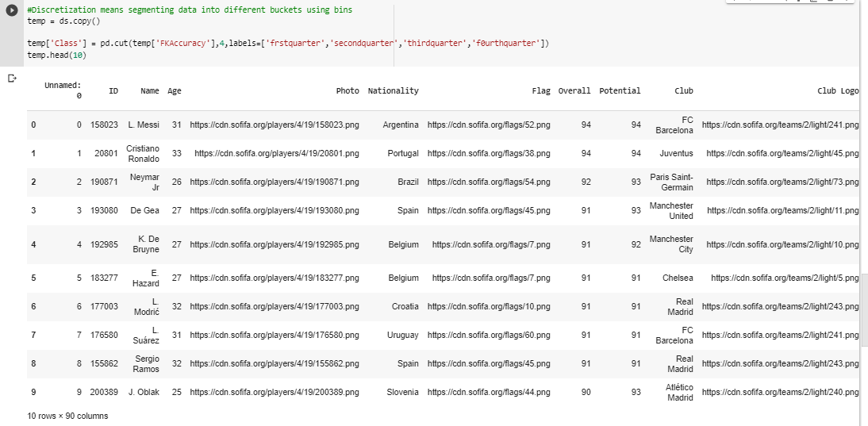Select the Club Logo column header

point(838,90)
